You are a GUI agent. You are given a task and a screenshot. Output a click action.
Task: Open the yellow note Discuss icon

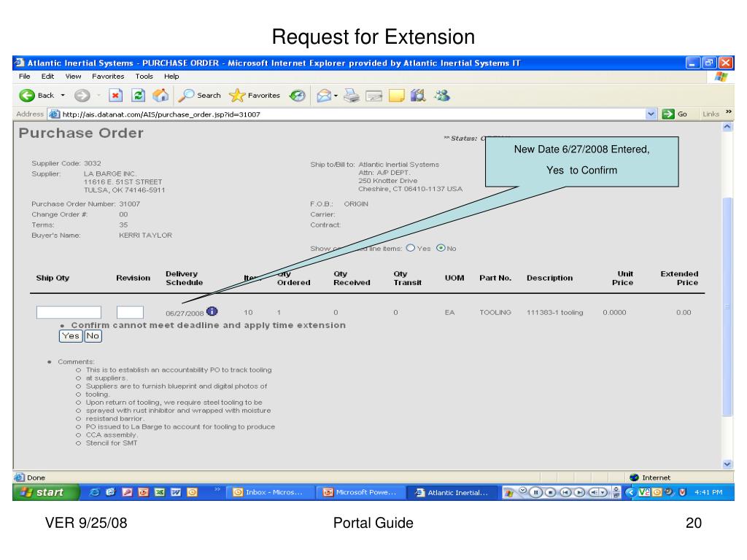point(396,96)
